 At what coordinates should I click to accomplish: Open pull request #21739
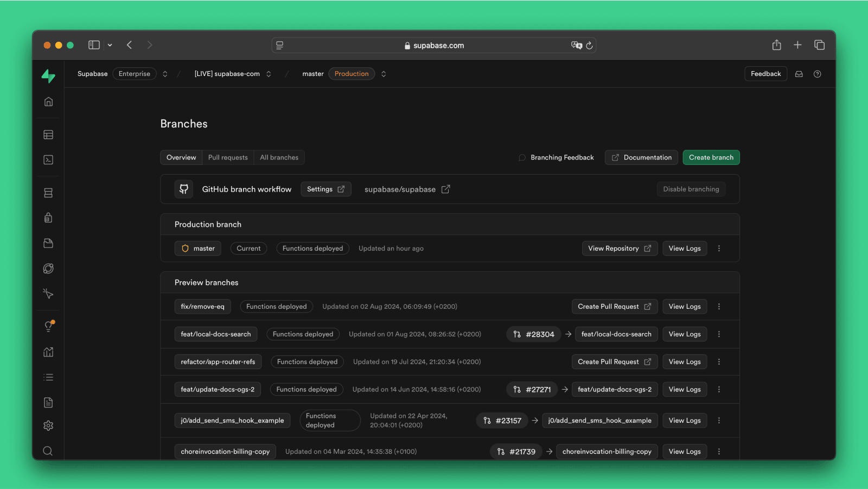pos(516,452)
